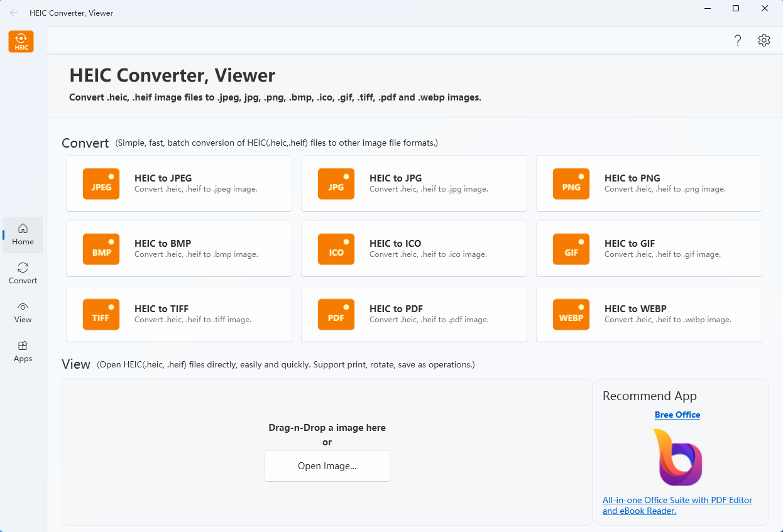Click the Bree Office app logo

tap(677, 457)
